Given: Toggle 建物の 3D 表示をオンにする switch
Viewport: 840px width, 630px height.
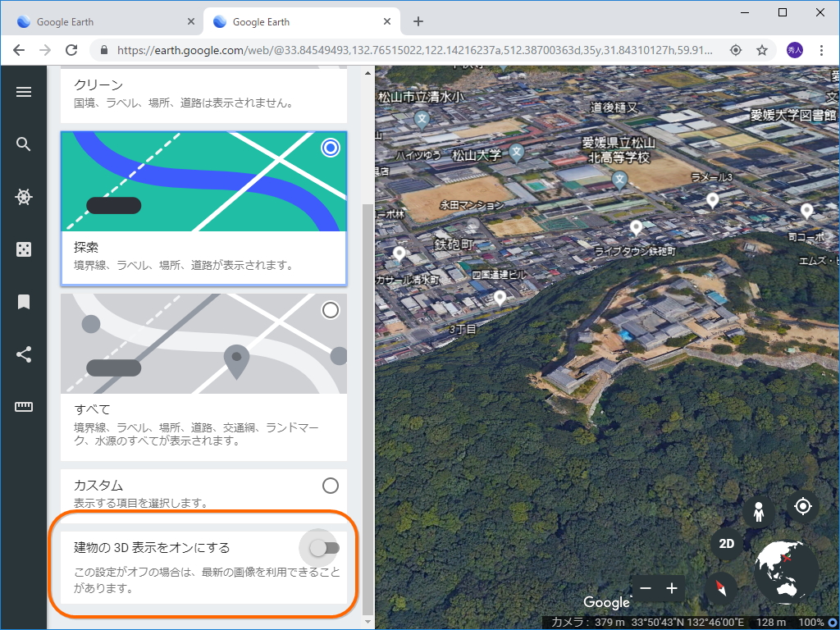Looking at the screenshot, I should pos(325,548).
